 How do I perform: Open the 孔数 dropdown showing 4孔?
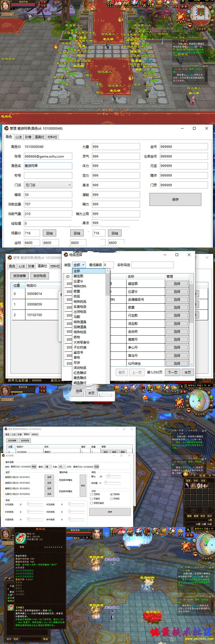pos(62,466)
